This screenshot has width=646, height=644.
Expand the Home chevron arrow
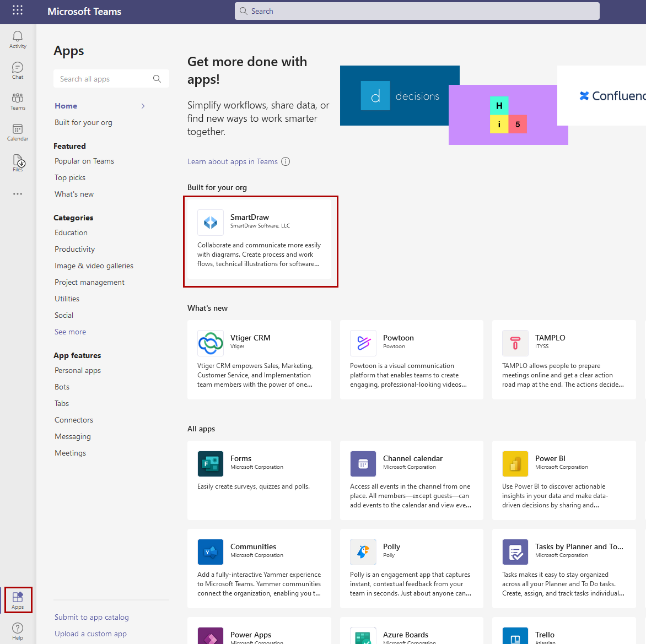point(143,106)
